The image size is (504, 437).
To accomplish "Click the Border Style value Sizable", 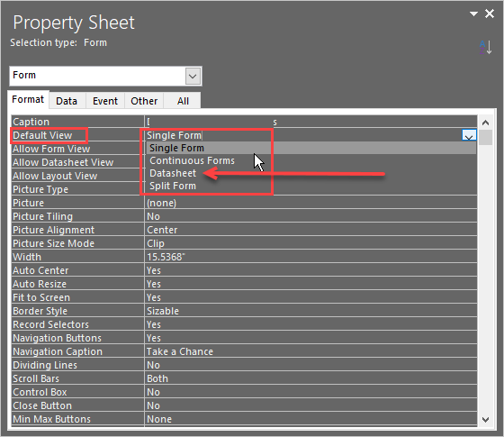I will (x=310, y=311).
